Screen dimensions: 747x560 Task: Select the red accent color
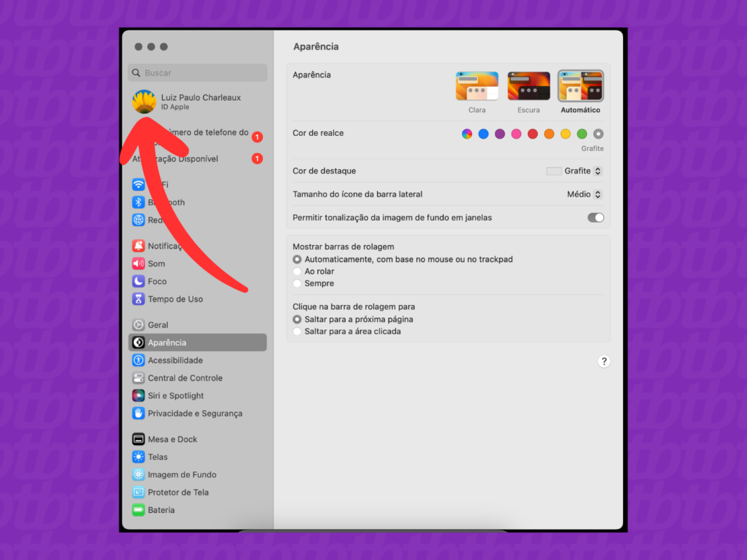tap(533, 134)
